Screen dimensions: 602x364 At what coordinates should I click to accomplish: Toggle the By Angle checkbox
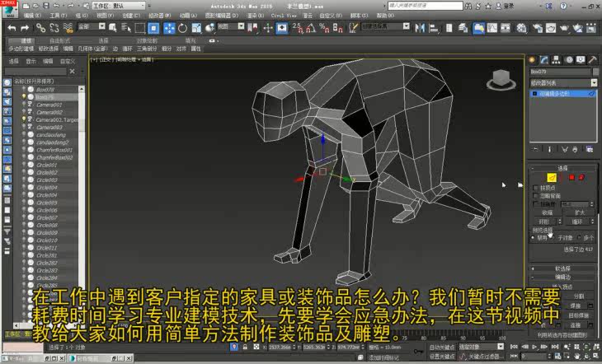(535, 204)
